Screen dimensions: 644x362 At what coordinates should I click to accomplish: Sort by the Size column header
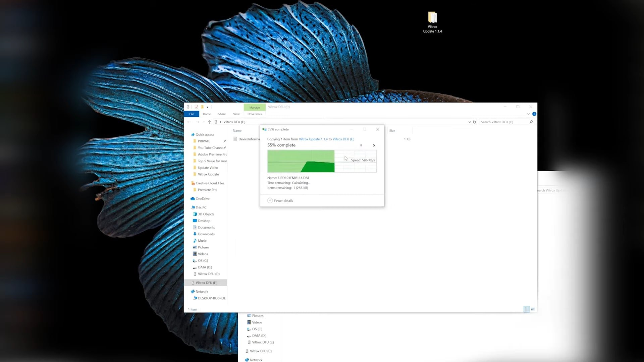point(392,131)
